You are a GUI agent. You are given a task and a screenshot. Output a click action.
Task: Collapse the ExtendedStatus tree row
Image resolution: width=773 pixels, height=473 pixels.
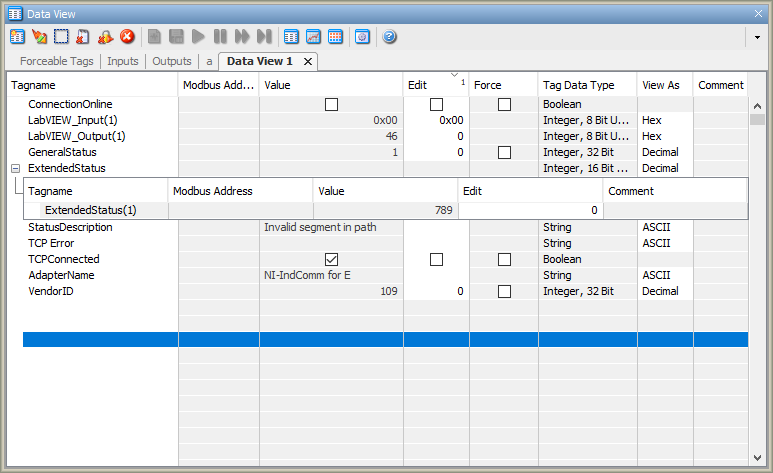[x=15, y=168]
